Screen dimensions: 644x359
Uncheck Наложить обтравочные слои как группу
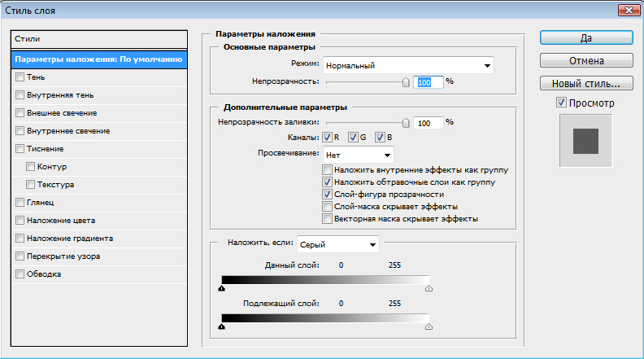click(x=328, y=182)
